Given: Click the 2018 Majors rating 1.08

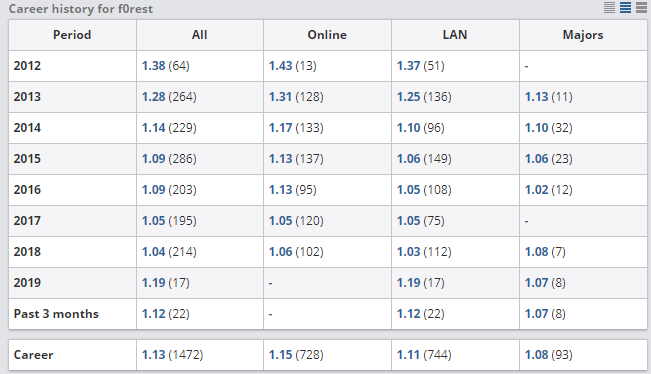Looking at the screenshot, I should pyautogui.click(x=536, y=252).
